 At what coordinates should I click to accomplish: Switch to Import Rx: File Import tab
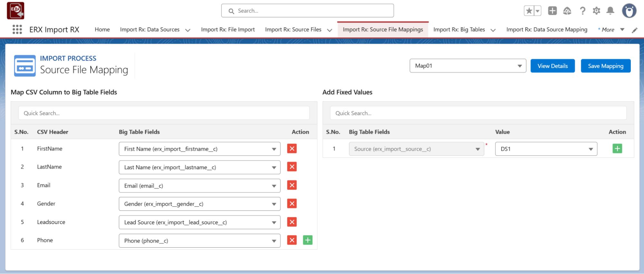(228, 30)
